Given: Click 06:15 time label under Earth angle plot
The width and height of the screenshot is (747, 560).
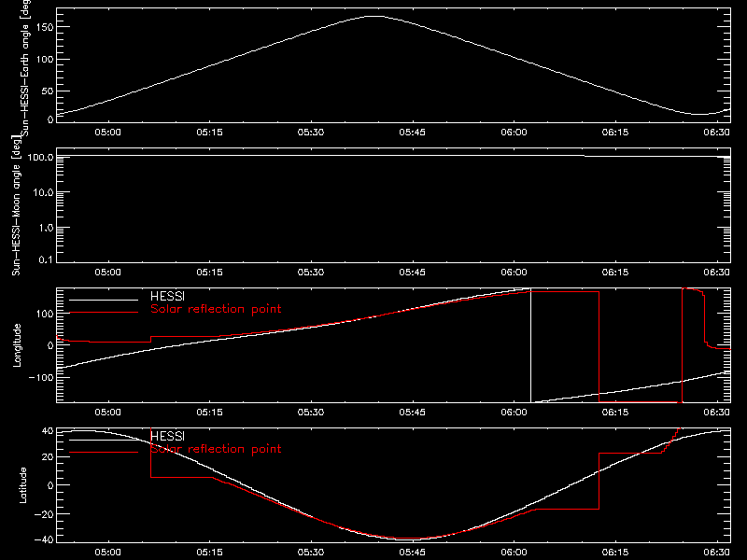Looking at the screenshot, I should [615, 132].
